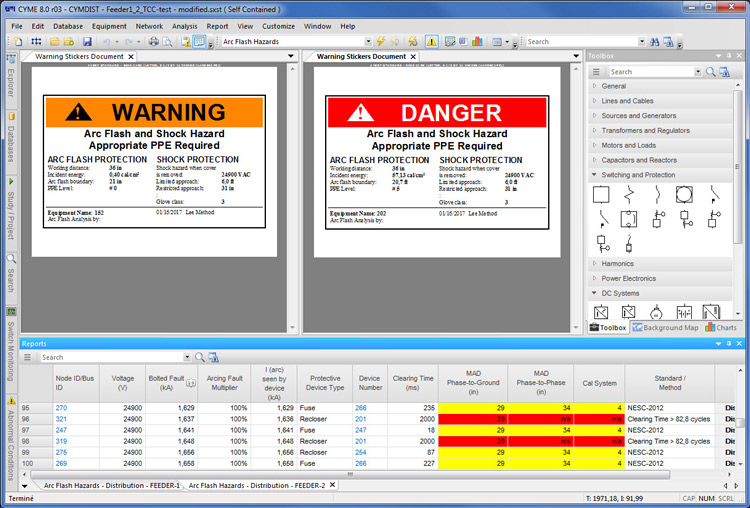Select the Arc Flash Hazards FEEDER-2 tab

[256, 485]
